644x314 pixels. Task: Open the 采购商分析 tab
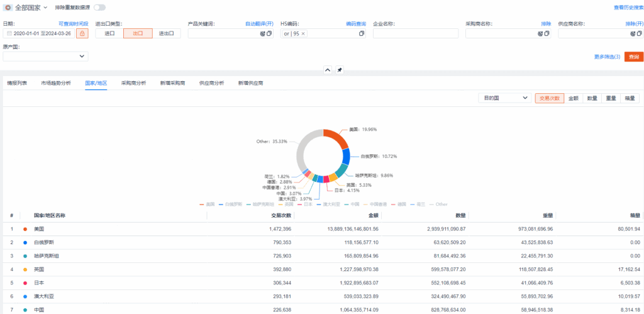[133, 83]
